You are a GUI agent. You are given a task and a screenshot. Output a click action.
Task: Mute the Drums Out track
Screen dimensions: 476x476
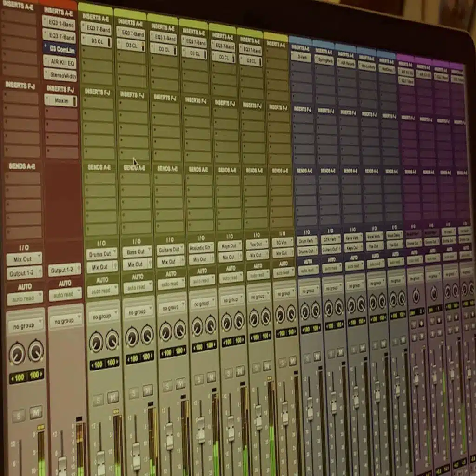click(113, 397)
